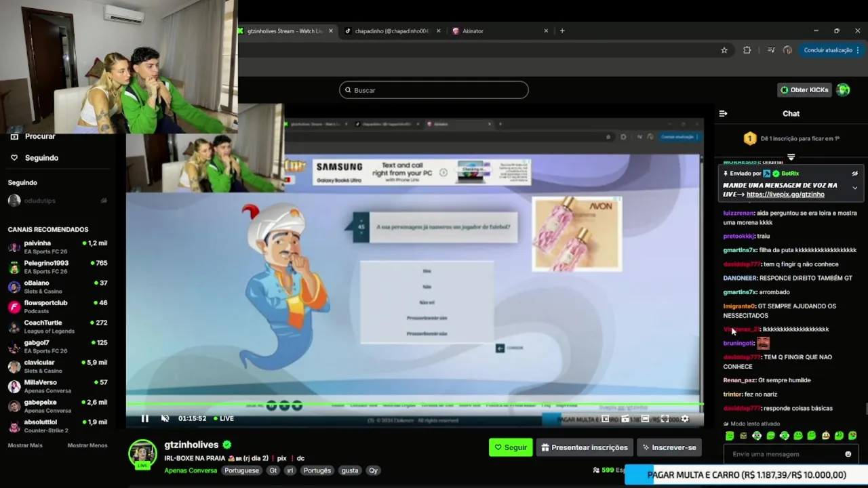868x488 pixels.
Task: Toggle theater mode on the player
Action: (645, 419)
